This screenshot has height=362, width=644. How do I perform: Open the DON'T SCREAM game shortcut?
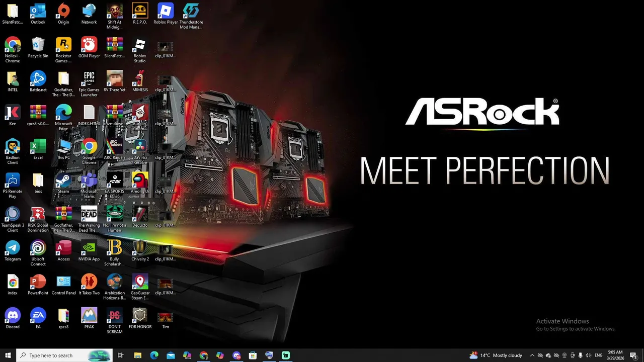pos(114,320)
